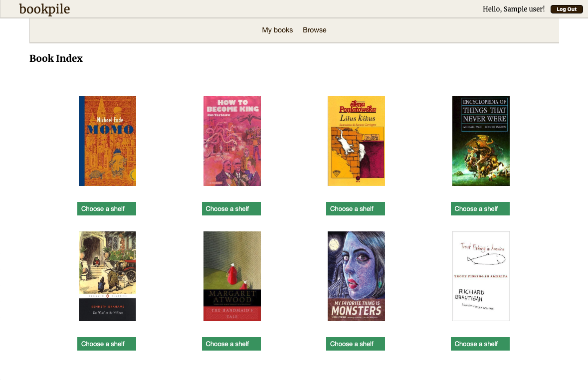Choose a shelf for Lilus Kikus

[x=356, y=208]
